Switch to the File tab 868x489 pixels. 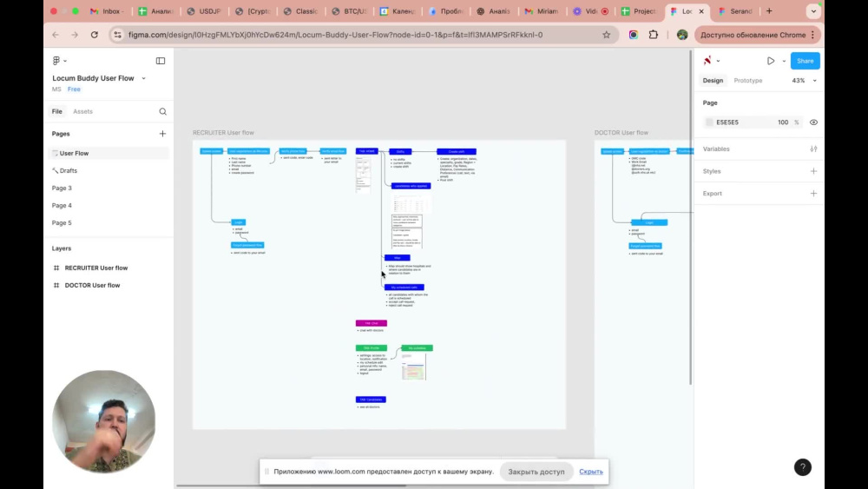pyautogui.click(x=57, y=111)
